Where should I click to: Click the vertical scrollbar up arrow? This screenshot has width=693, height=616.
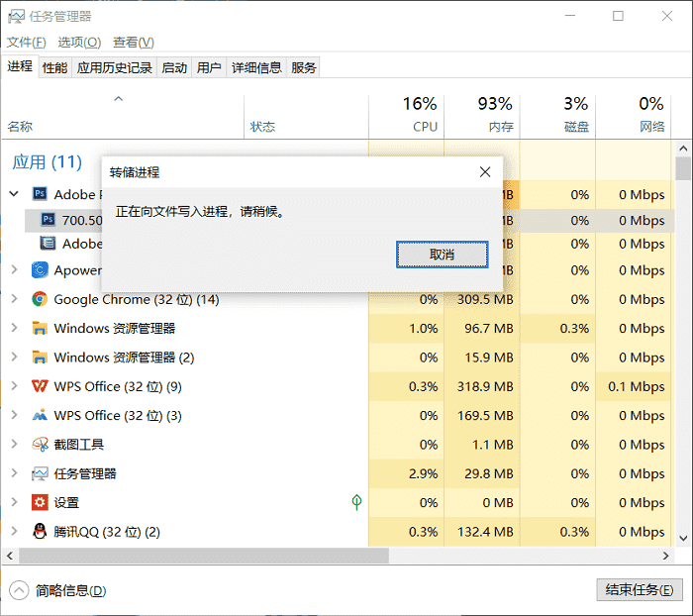(x=683, y=149)
